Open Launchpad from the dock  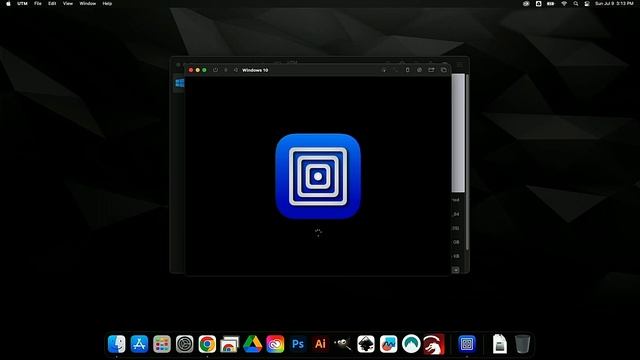tap(162, 344)
